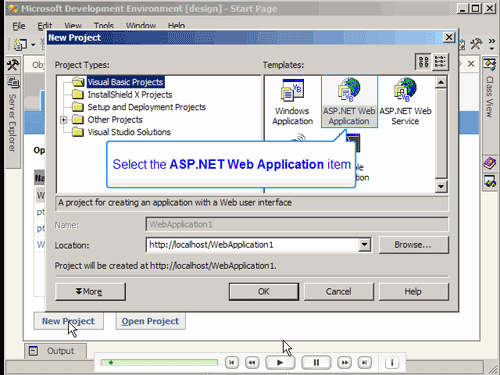Open the Help menu
The image size is (500, 375).
click(x=176, y=26)
